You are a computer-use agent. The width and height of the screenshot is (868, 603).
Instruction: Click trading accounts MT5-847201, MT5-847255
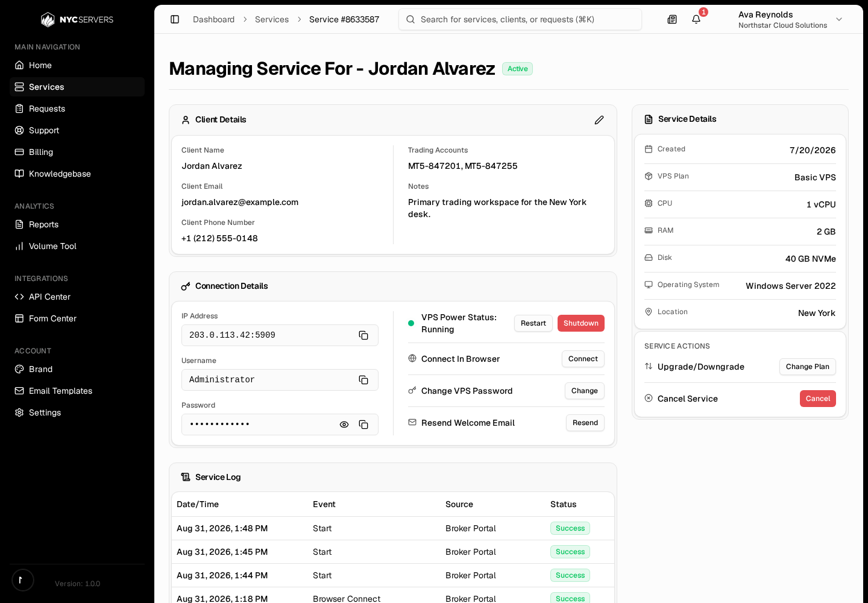[x=463, y=166]
